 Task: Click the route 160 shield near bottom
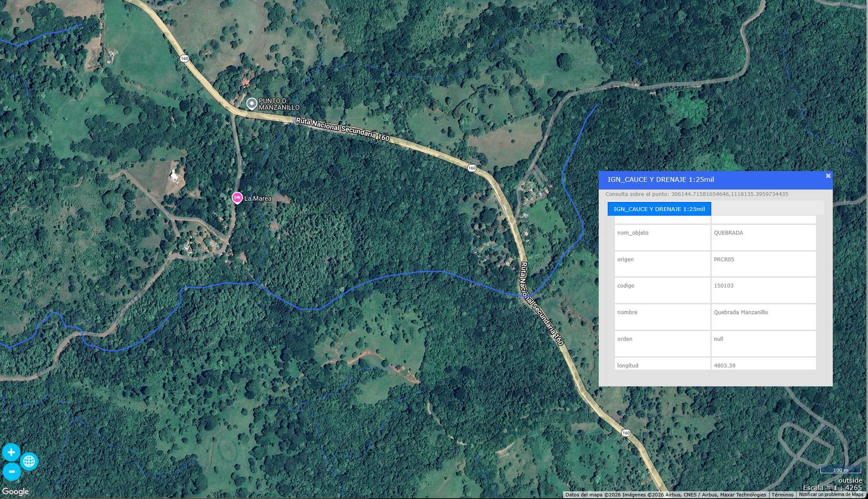[x=626, y=433]
